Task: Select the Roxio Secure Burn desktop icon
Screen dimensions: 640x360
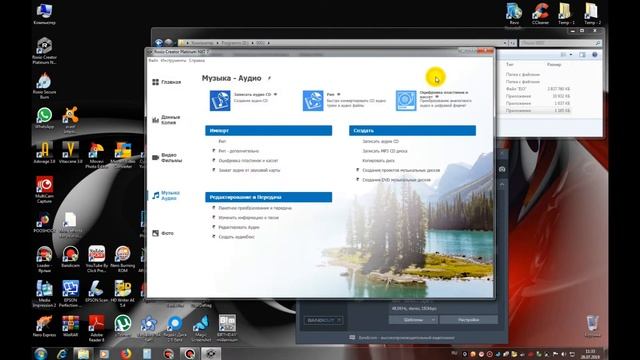Action: (x=44, y=86)
